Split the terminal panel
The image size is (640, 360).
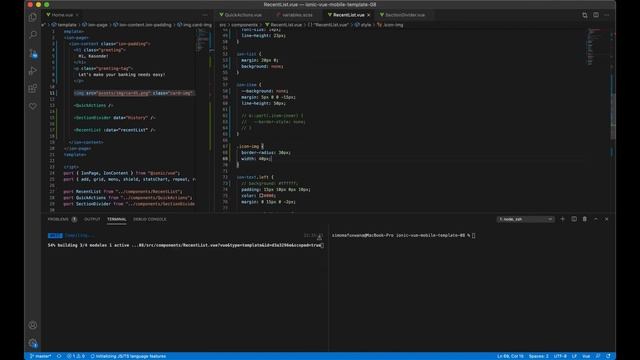click(574, 219)
